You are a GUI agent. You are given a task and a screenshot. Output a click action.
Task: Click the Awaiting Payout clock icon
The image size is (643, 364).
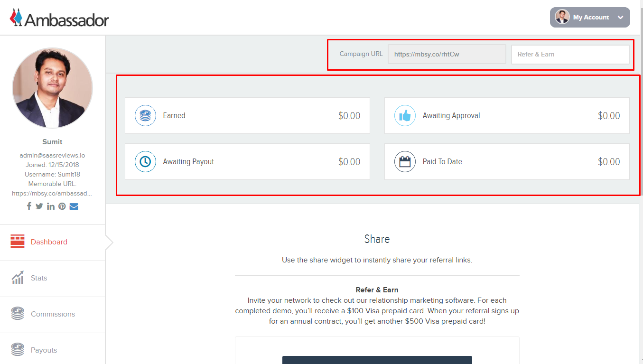click(x=145, y=161)
